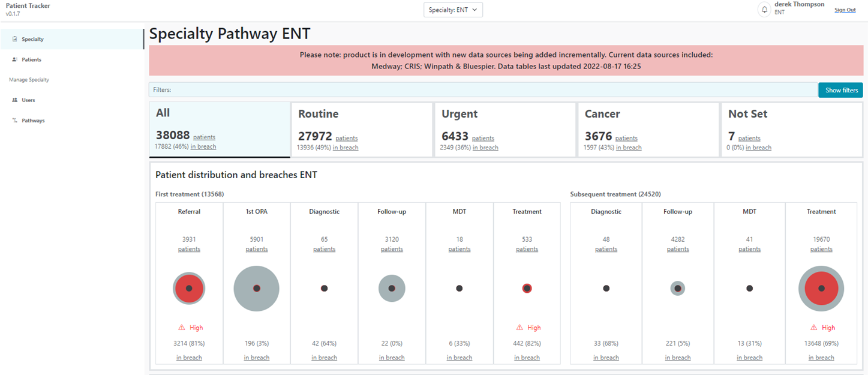
Task: Toggle the Routine patients filter card
Action: coord(362,128)
